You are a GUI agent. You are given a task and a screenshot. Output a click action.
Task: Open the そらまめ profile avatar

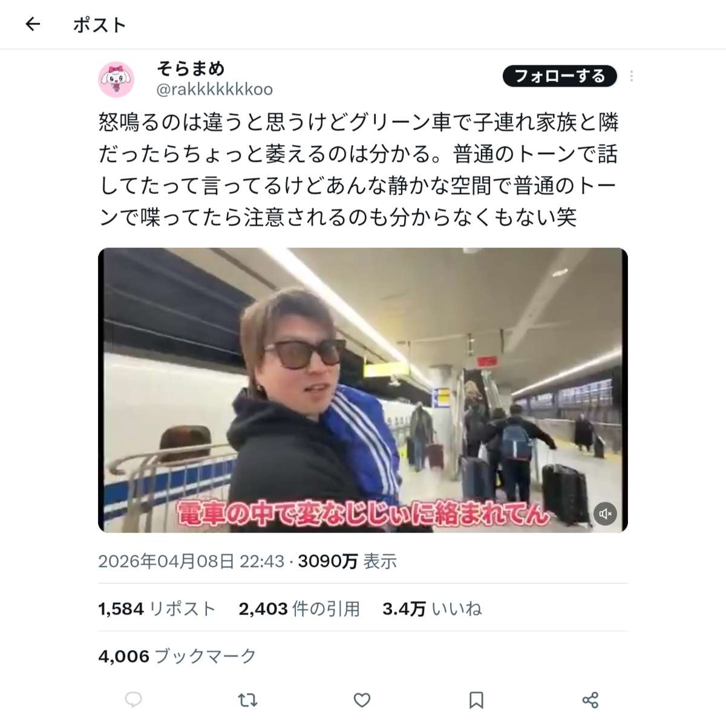pos(116,79)
